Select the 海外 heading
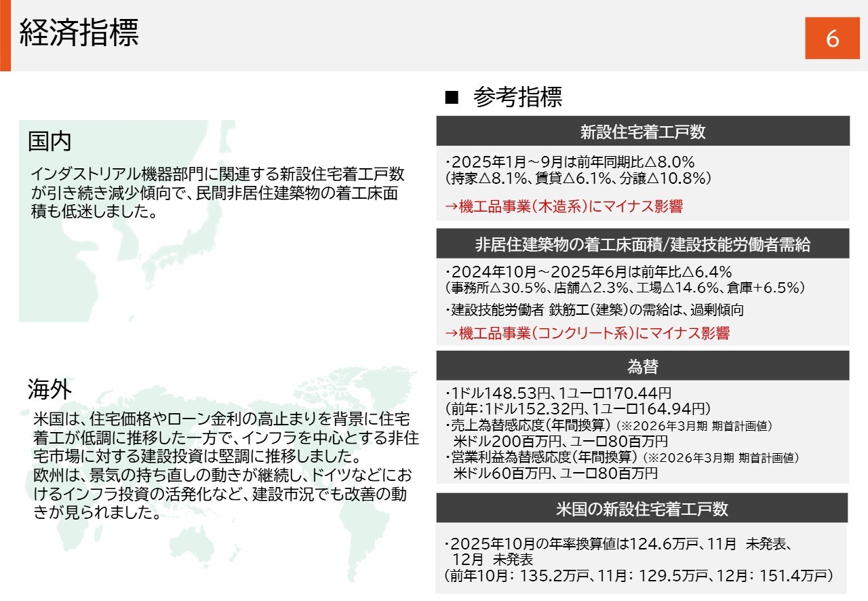868x601 pixels. (x=50, y=389)
